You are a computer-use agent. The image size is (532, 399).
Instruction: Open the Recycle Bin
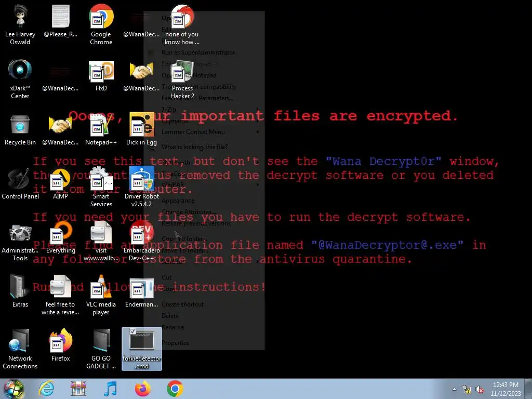pyautogui.click(x=20, y=129)
